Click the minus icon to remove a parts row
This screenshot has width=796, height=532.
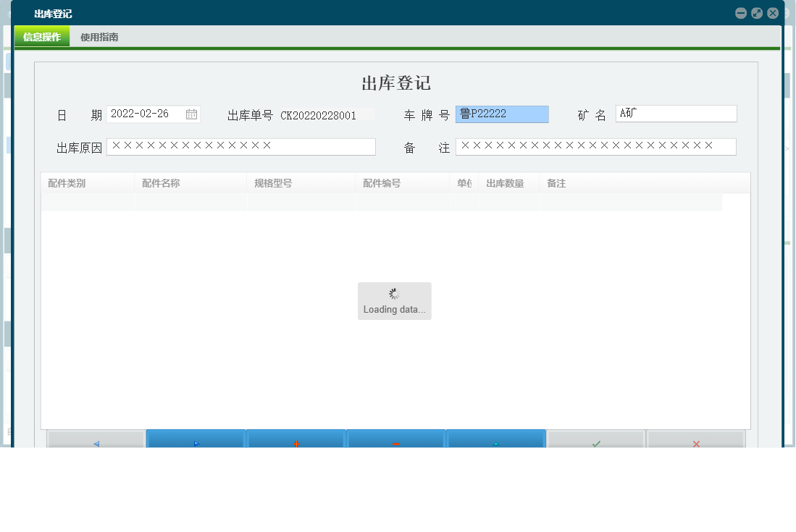click(x=395, y=443)
